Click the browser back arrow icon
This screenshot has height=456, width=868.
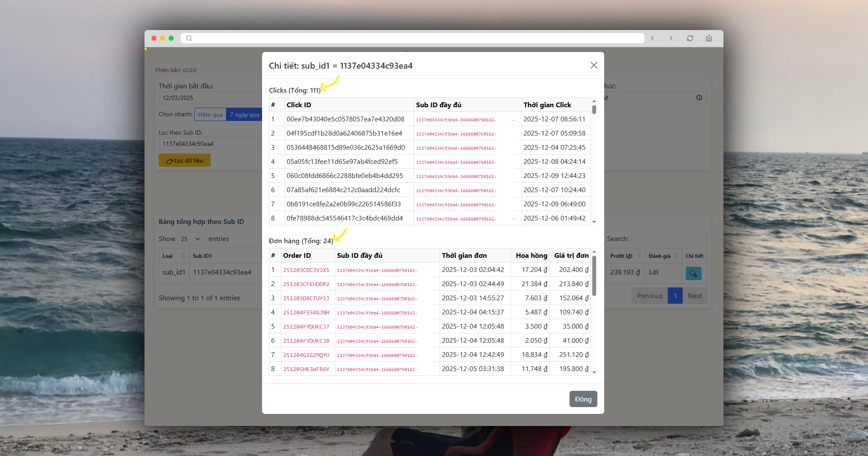point(652,38)
